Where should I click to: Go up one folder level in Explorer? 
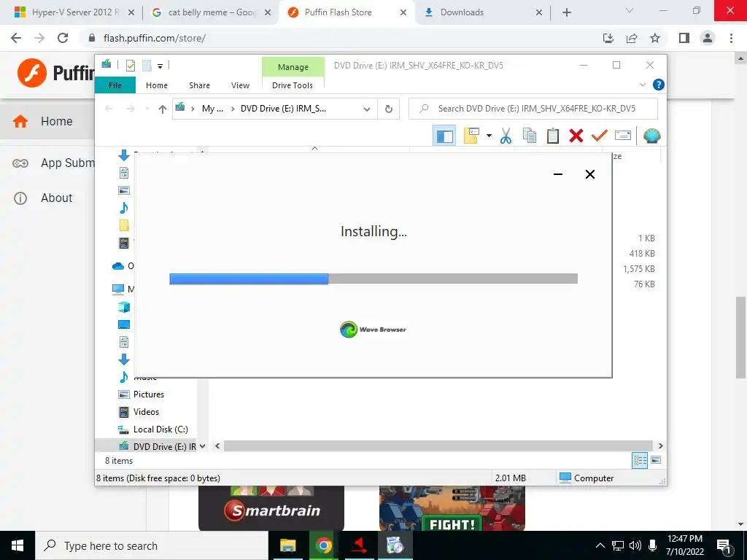pyautogui.click(x=163, y=109)
